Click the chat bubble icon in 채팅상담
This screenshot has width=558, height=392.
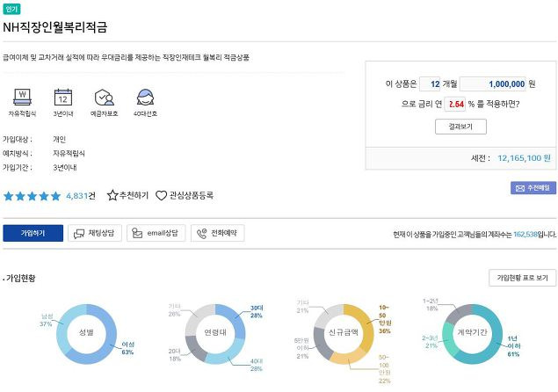pos(79,234)
